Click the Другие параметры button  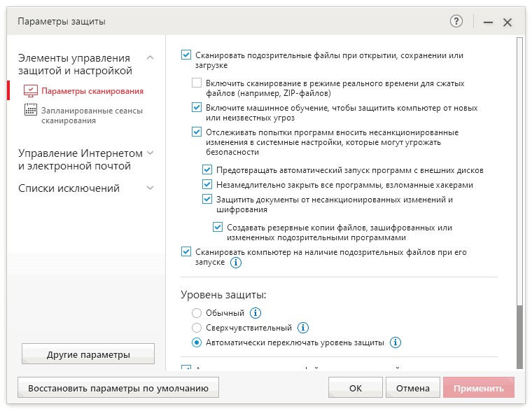[88, 354]
